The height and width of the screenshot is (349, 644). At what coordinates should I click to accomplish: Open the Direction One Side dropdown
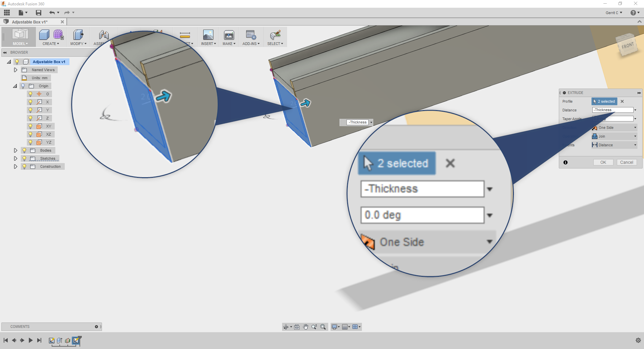[x=614, y=128]
